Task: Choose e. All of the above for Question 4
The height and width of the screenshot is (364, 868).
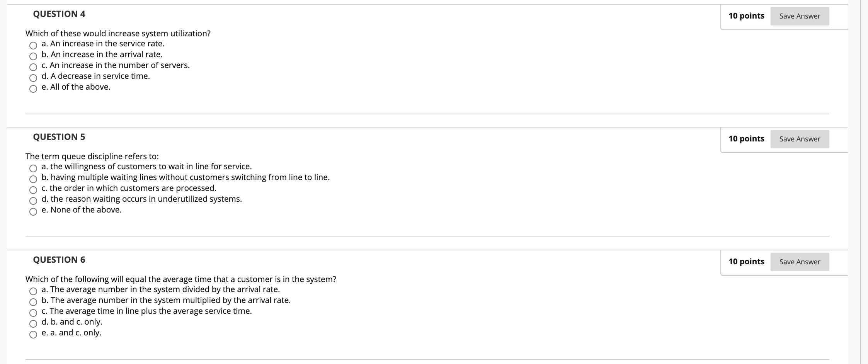Action: (33, 89)
